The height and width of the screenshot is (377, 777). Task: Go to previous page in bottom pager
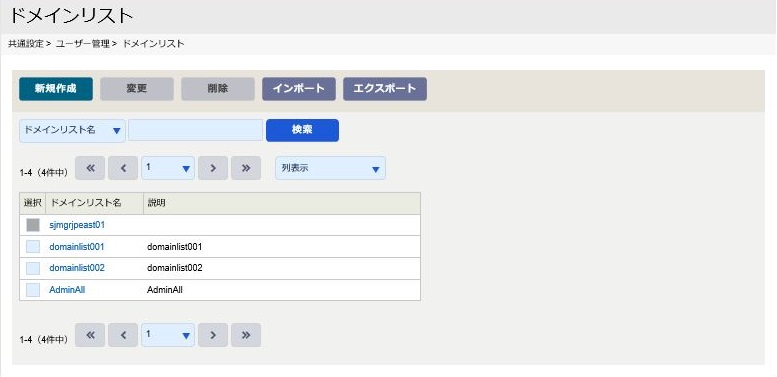pos(123,335)
